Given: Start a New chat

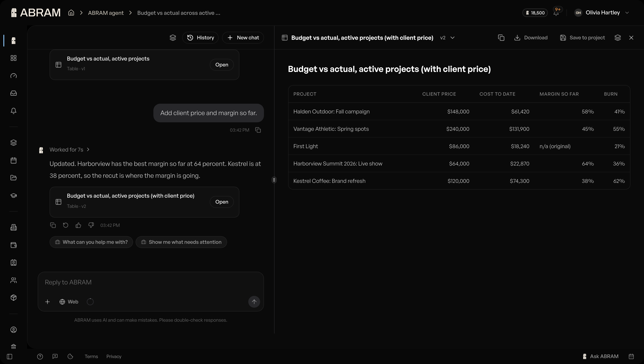Looking at the screenshot, I should 243,37.
